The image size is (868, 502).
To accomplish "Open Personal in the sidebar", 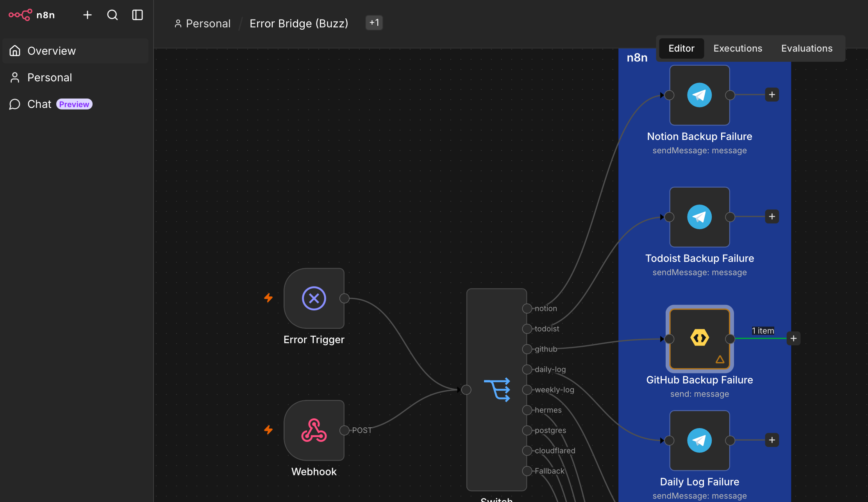I will pos(75,77).
